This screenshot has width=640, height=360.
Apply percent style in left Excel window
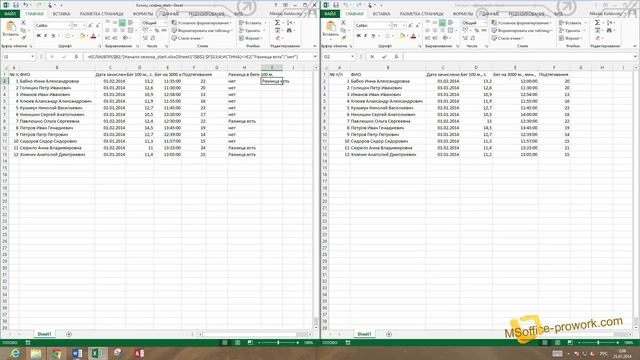[157, 31]
